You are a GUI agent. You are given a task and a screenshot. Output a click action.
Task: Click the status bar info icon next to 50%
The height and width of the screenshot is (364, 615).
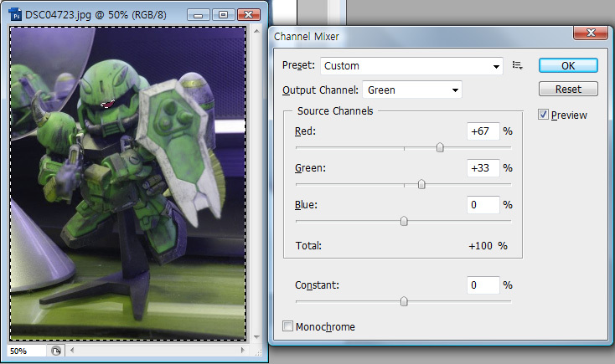56,351
